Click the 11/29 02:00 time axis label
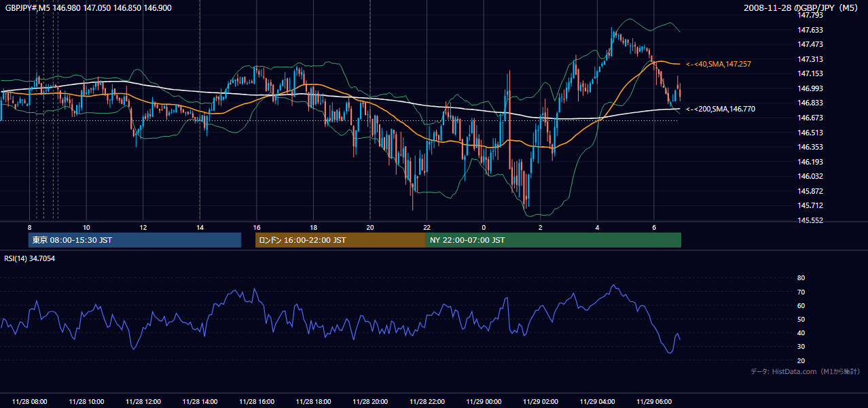 pyautogui.click(x=541, y=402)
